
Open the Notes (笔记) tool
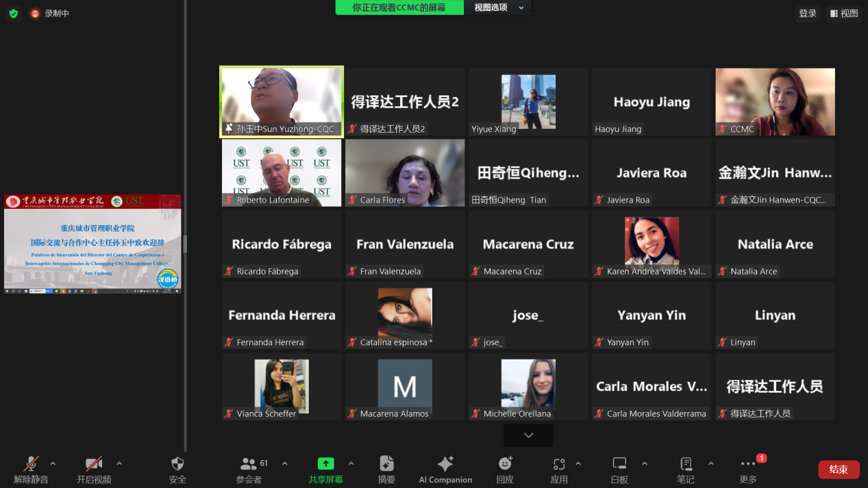pyautogui.click(x=685, y=464)
